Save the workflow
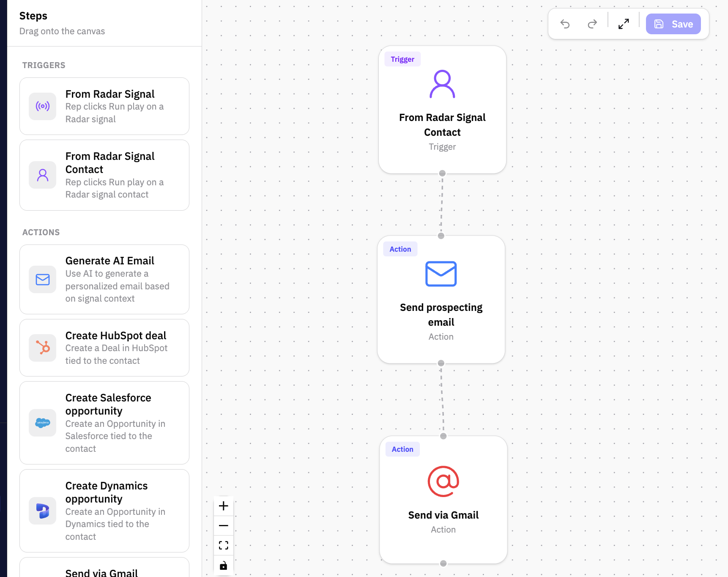Viewport: 728px width, 577px height. click(673, 24)
